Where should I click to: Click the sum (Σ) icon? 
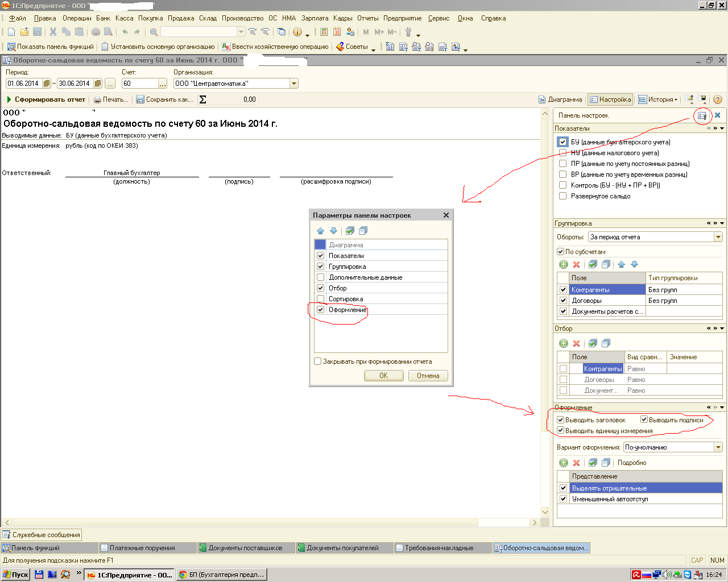(x=203, y=99)
